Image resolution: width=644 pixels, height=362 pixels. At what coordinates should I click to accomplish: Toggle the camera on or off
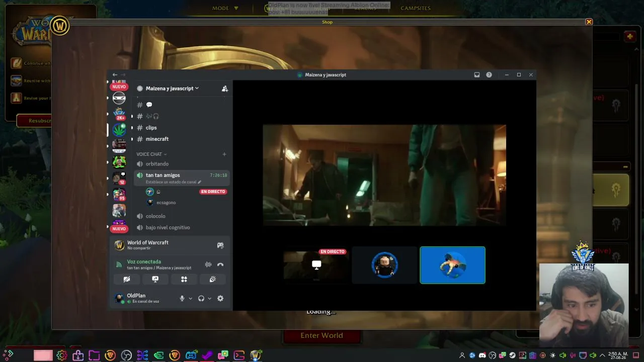click(x=127, y=279)
